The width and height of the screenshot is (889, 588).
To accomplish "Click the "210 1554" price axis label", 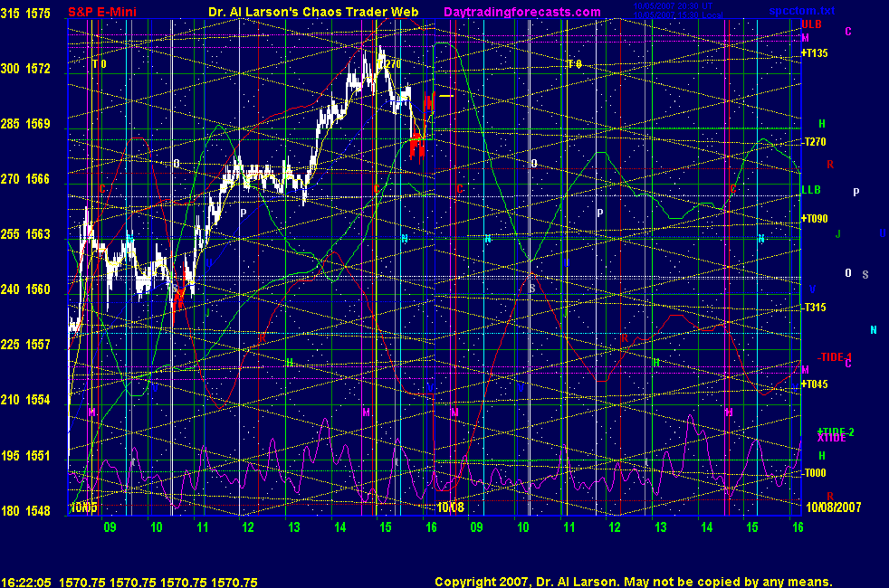I will 25,400.
